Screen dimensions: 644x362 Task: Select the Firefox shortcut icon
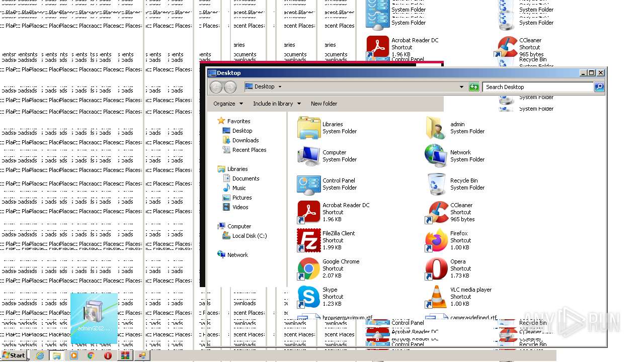point(436,240)
